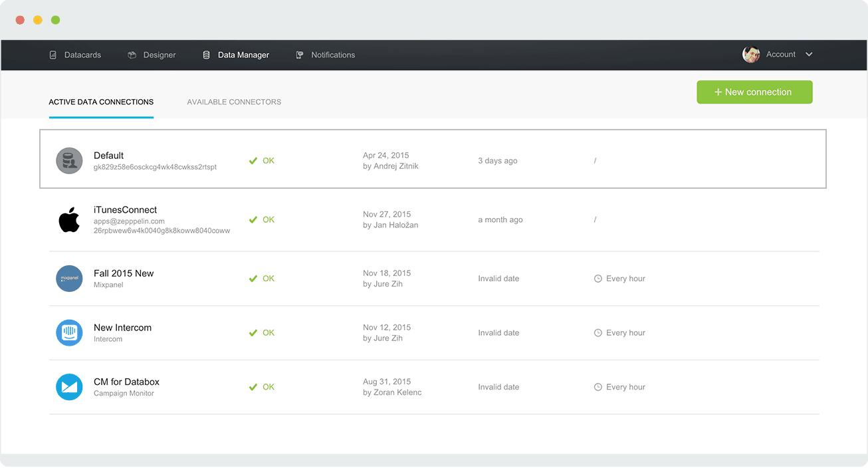Switch to Available Connectors tab
The height and width of the screenshot is (468, 868).
click(x=234, y=102)
